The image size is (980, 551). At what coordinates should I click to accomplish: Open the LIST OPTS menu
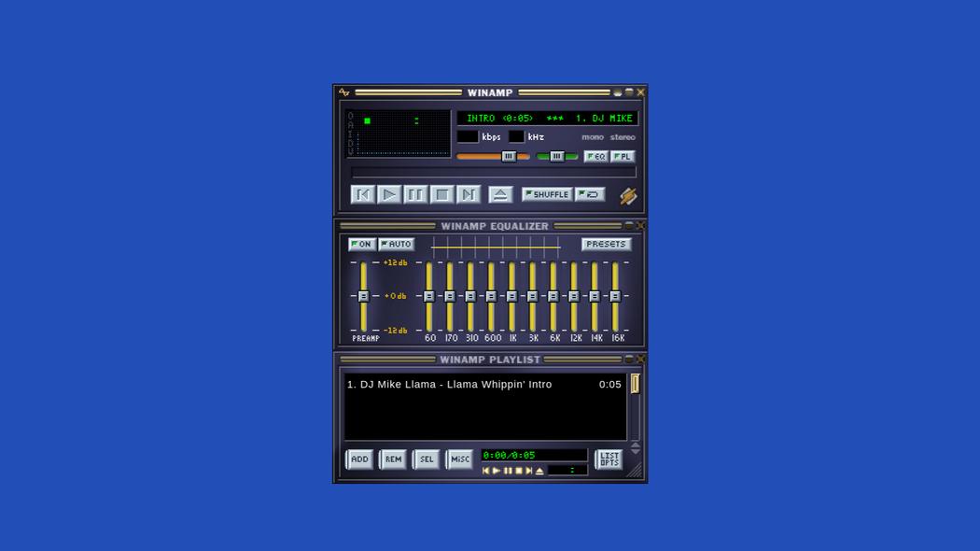point(609,459)
